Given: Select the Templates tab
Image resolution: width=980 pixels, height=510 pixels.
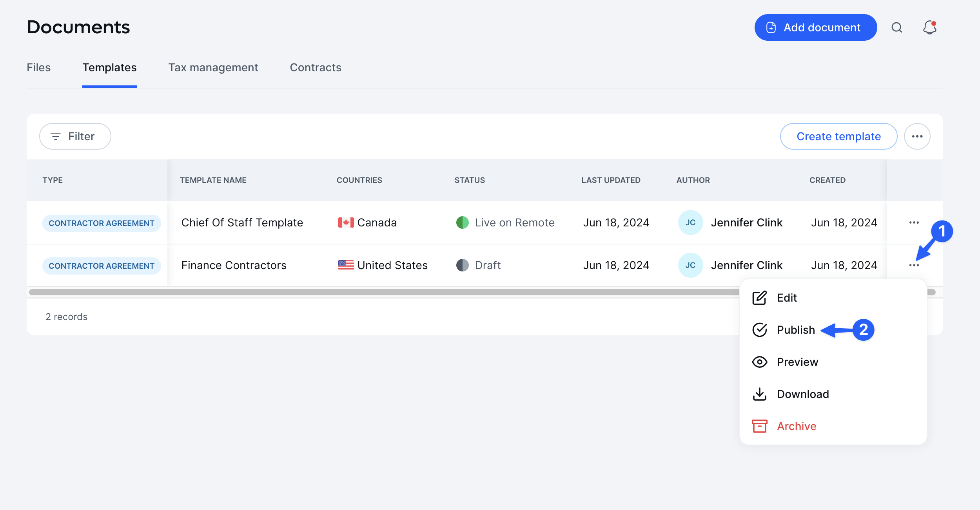Looking at the screenshot, I should point(109,67).
